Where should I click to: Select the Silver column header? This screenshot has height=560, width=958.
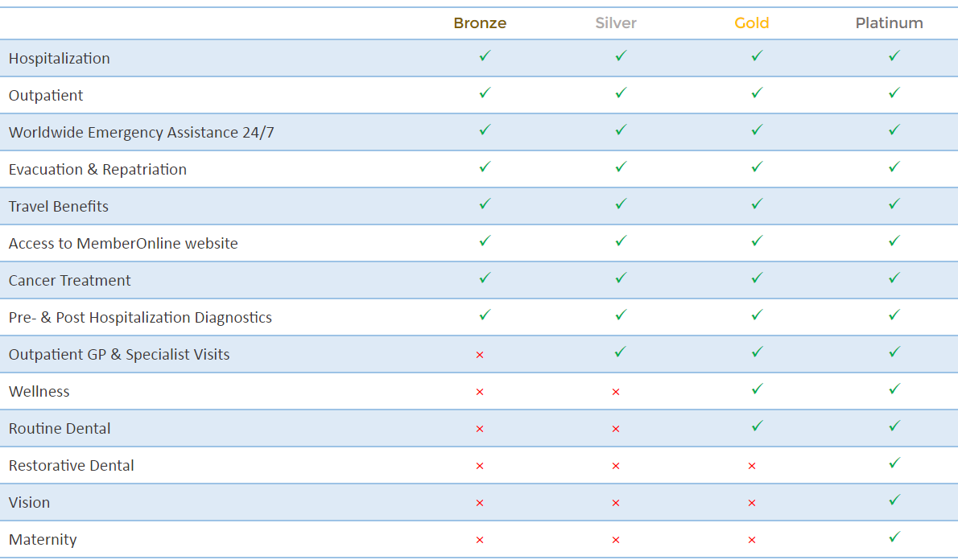pyautogui.click(x=616, y=23)
